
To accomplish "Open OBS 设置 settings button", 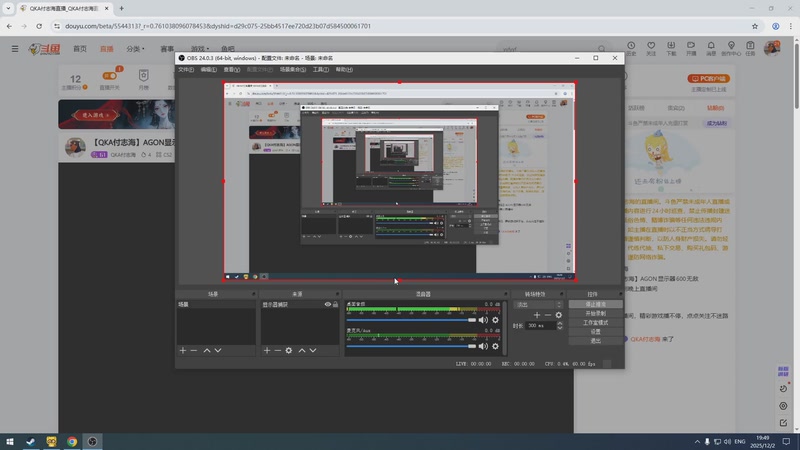I will 595,332.
